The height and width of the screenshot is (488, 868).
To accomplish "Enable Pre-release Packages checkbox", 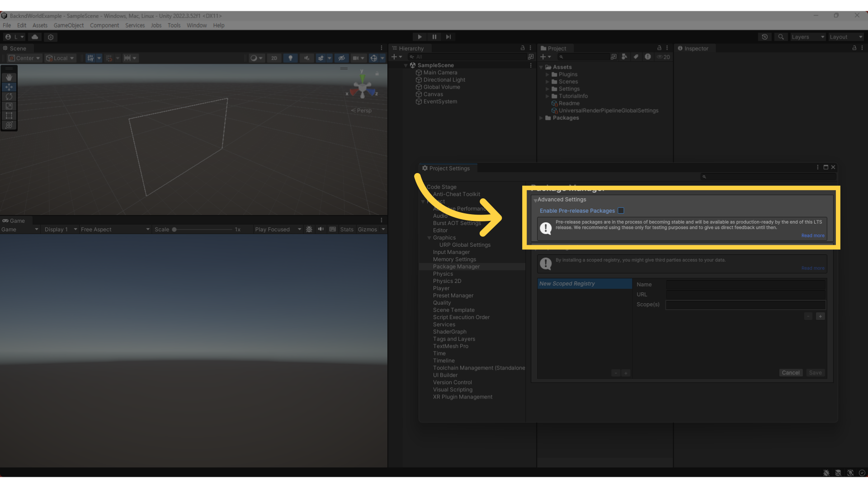I will pyautogui.click(x=621, y=211).
